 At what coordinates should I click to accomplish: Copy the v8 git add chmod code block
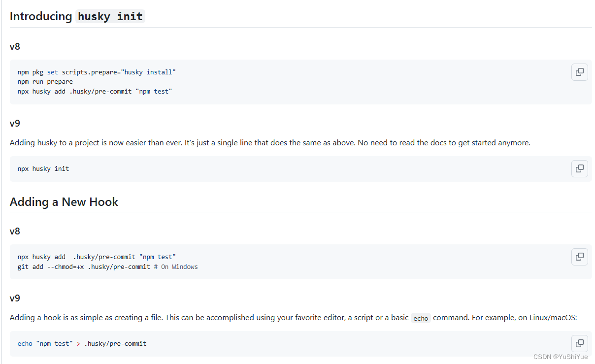click(x=580, y=257)
